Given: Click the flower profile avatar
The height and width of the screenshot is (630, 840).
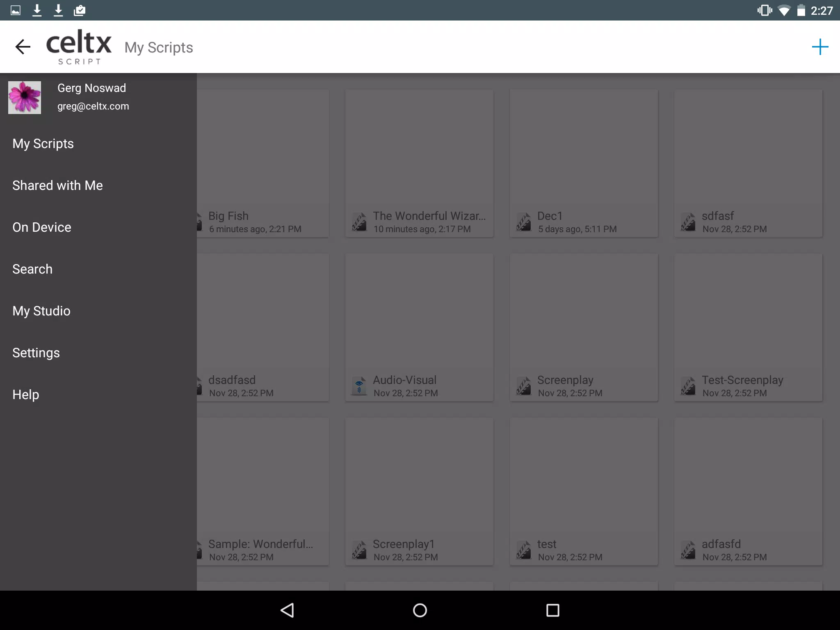Looking at the screenshot, I should (25, 97).
